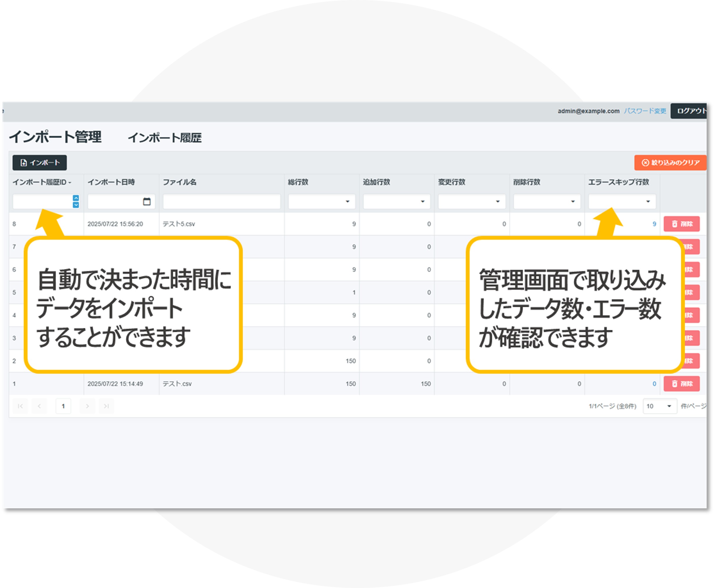Open the calendar picker in インポート日時 filter
Image resolution: width=715 pixels, height=588 pixels.
point(147,202)
